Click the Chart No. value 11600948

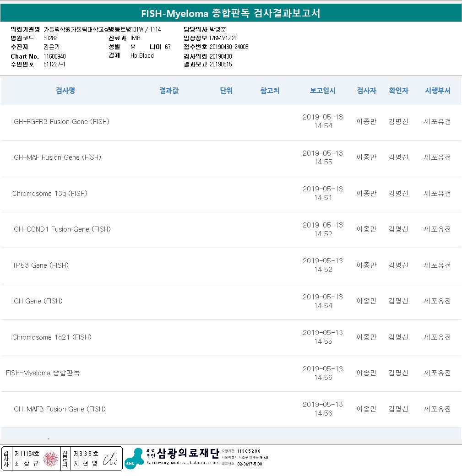[x=54, y=56]
